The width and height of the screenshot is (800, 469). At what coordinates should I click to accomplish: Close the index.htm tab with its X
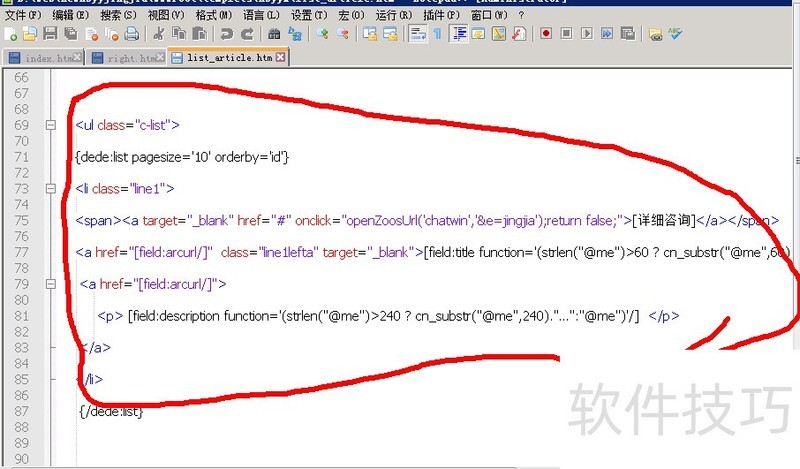click(77, 57)
